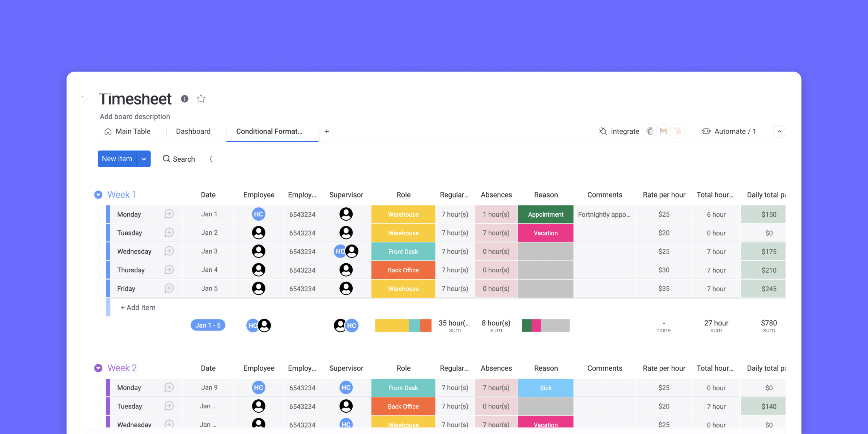
Task: Expand the add tab plus button
Action: coord(327,131)
